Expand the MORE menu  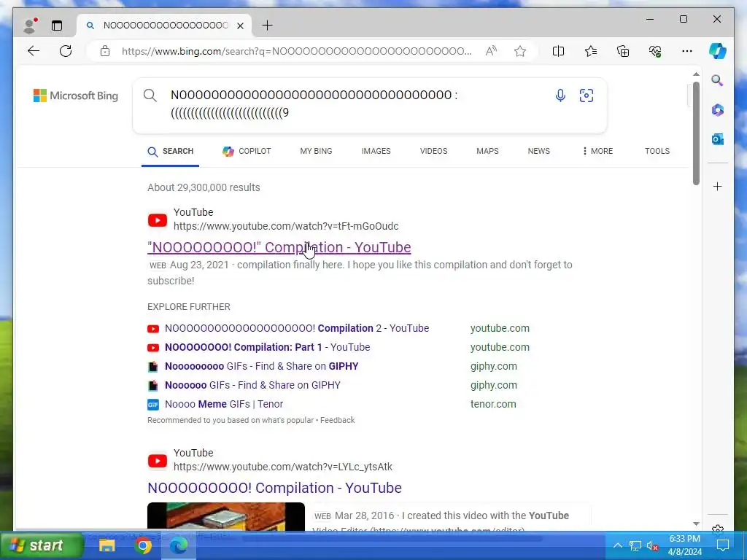coord(597,151)
